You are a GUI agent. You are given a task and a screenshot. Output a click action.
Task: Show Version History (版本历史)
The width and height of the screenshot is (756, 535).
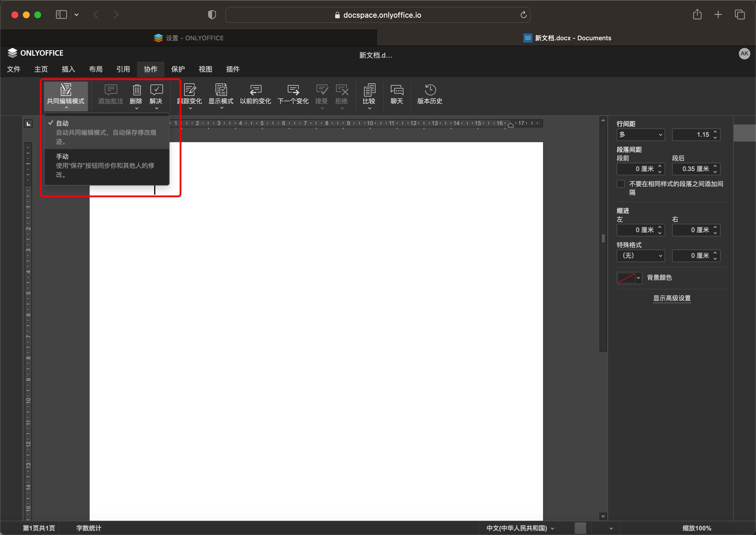point(430,90)
